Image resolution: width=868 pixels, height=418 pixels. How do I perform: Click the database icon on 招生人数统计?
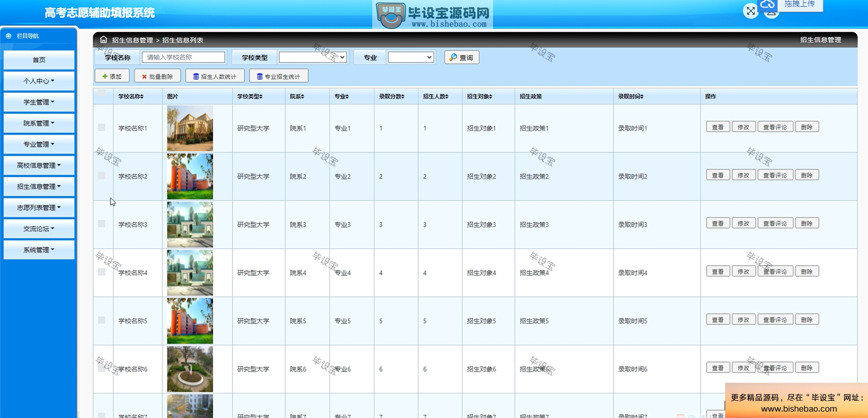[x=196, y=77]
